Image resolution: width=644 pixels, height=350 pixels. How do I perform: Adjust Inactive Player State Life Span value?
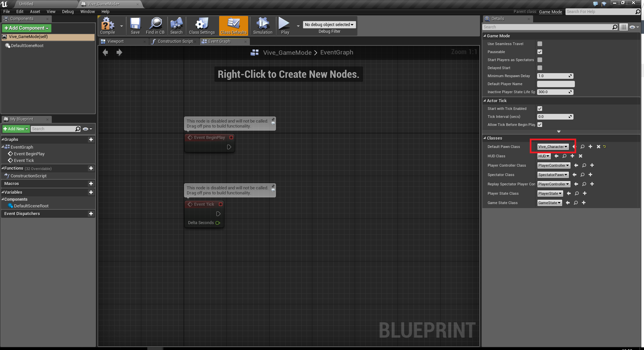click(555, 92)
